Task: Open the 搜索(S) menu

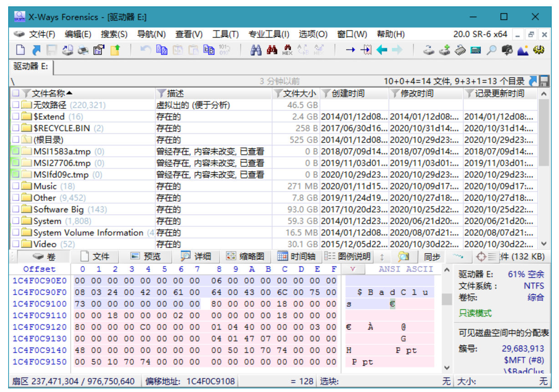Action: click(114, 34)
